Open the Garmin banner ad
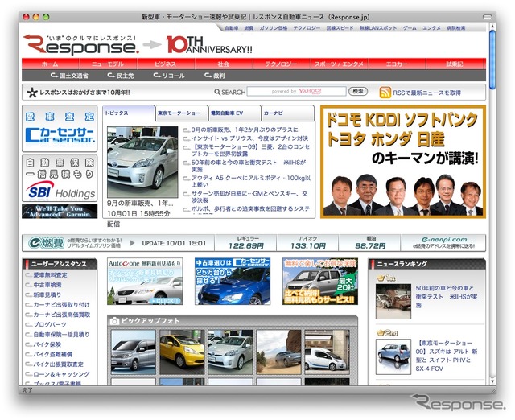Viewport: 515px width, 420px height. [x=60, y=211]
